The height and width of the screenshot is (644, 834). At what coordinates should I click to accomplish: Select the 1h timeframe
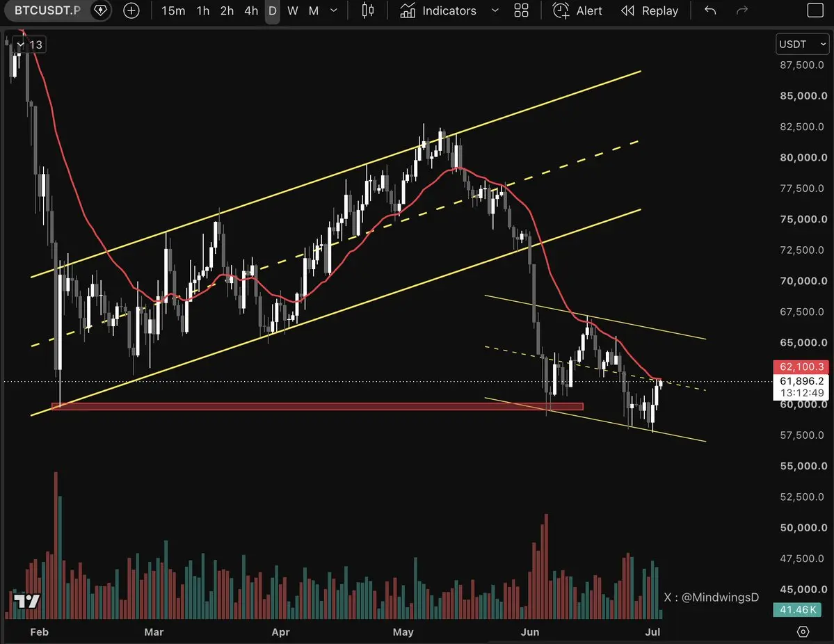coord(202,10)
